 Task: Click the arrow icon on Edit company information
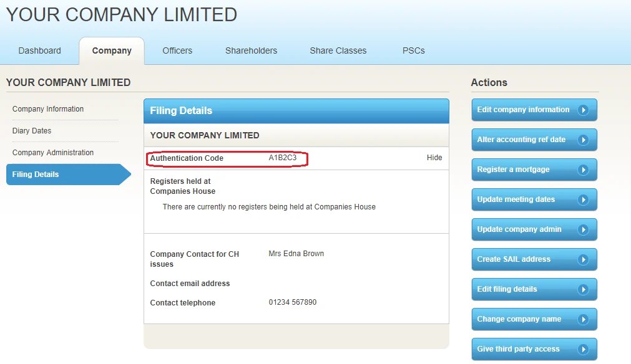[x=585, y=109]
